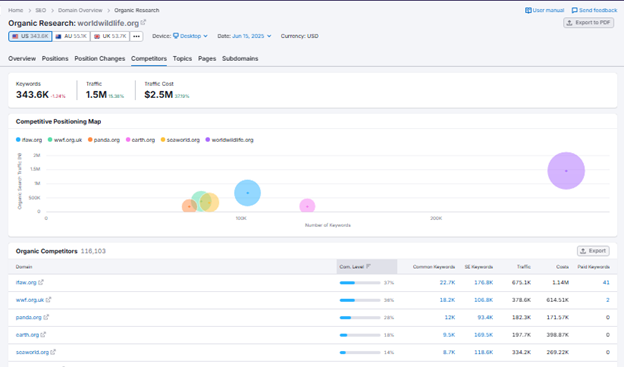Open external link icon next to ifaw.org
Screen dimensions: 624x367
(41, 282)
